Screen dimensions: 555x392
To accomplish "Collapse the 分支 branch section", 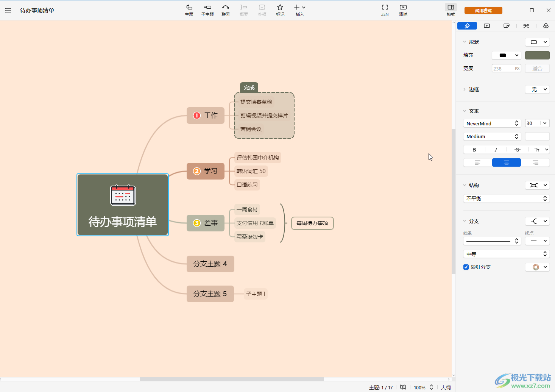I will click(x=465, y=221).
